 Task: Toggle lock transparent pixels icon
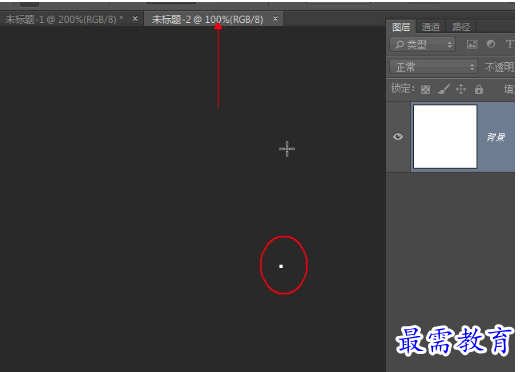tap(425, 89)
